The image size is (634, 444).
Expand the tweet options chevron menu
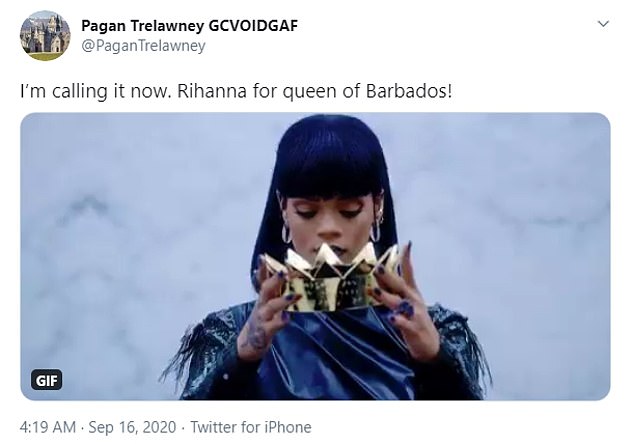pos(603,24)
